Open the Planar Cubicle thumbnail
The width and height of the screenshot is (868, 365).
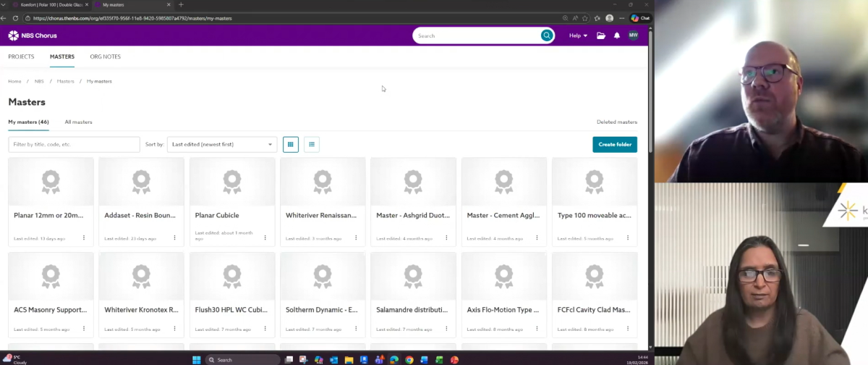click(x=232, y=181)
